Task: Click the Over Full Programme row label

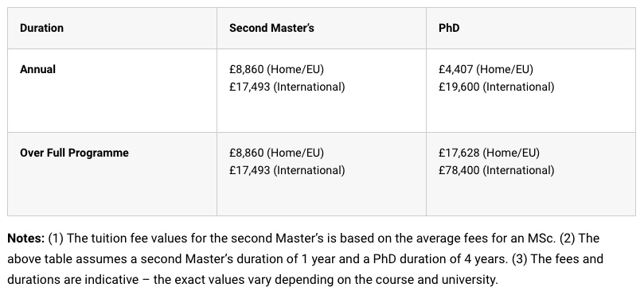Action: pos(74,153)
